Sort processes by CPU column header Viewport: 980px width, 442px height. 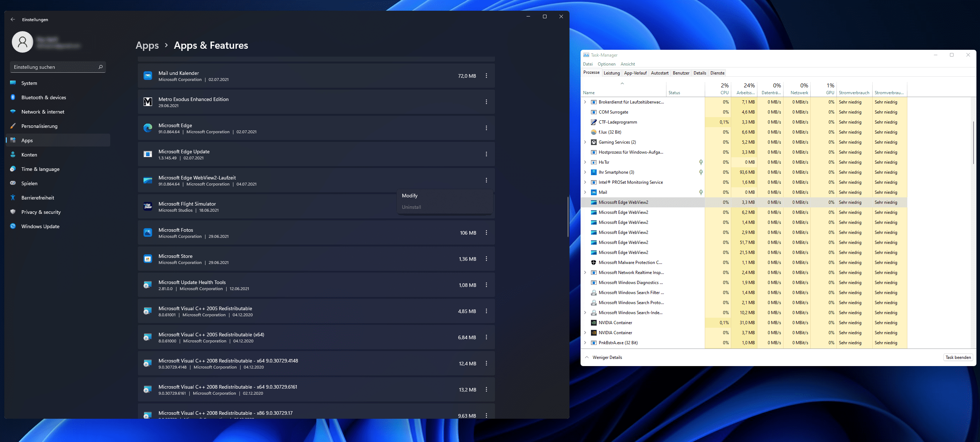[718, 89]
